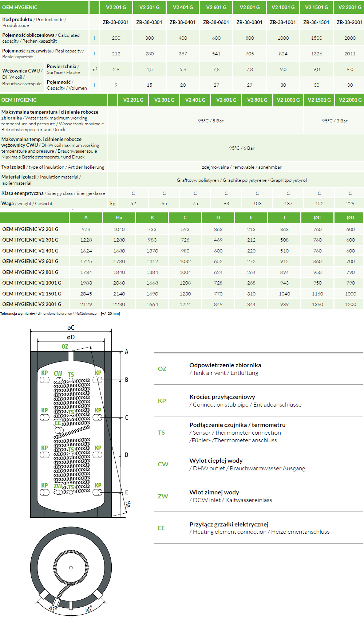
Task: Click real capacity value 212
Action: point(116,54)
